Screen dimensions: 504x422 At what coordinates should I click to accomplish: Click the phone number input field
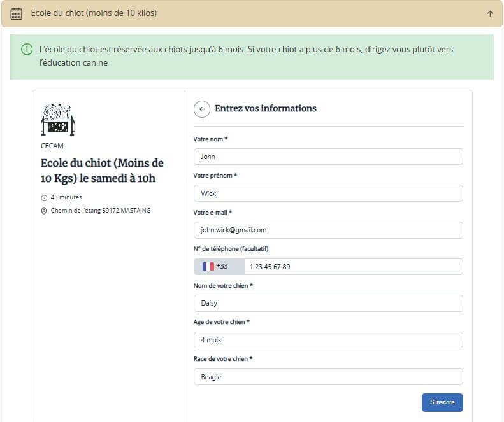(x=352, y=267)
